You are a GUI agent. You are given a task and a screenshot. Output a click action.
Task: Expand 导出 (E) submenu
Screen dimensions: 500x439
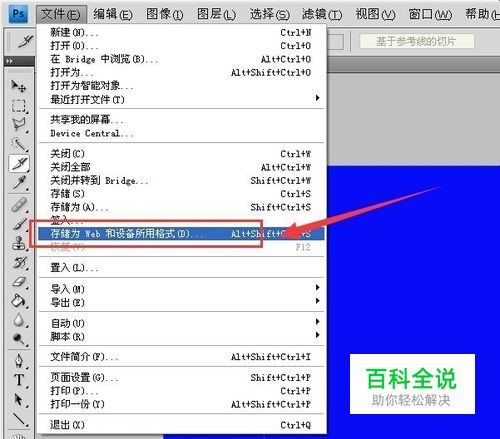pyautogui.click(x=181, y=302)
